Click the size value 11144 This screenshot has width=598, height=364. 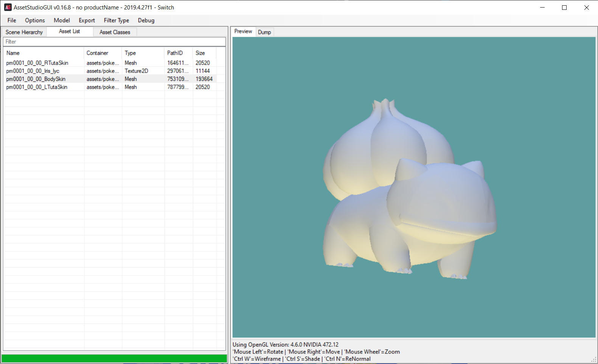pos(203,71)
